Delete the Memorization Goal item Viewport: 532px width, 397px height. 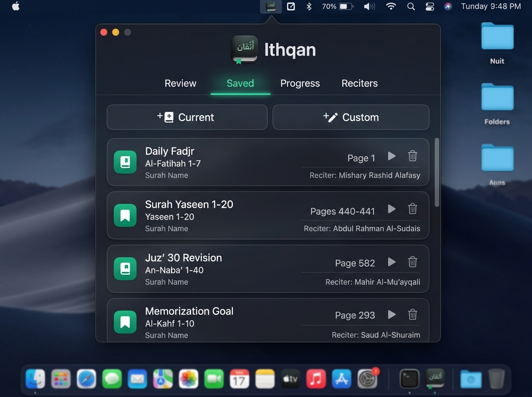coord(412,315)
